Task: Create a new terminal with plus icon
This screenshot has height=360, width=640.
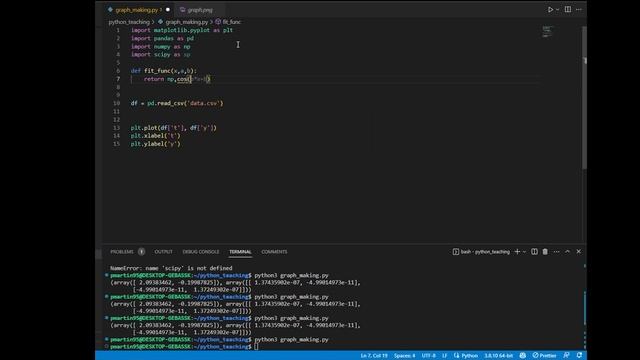Action: click(517, 252)
